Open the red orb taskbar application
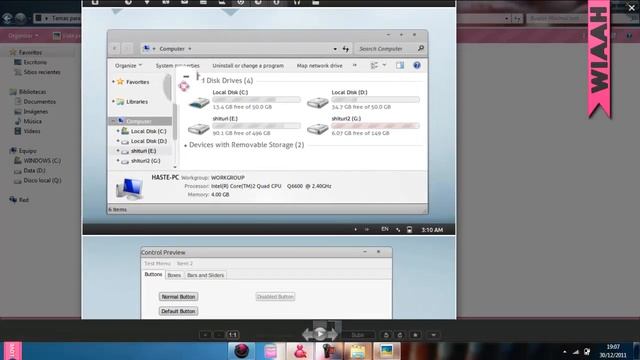640x360 pixels. 241,351
